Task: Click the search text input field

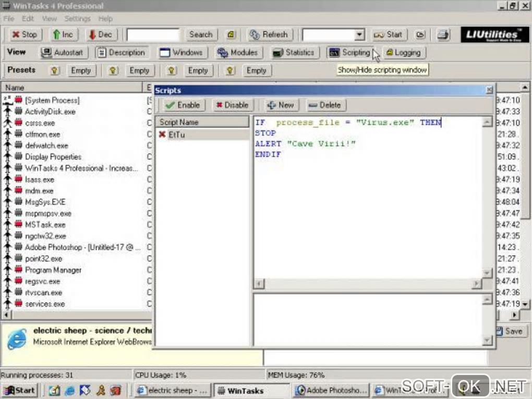Action: [x=153, y=35]
